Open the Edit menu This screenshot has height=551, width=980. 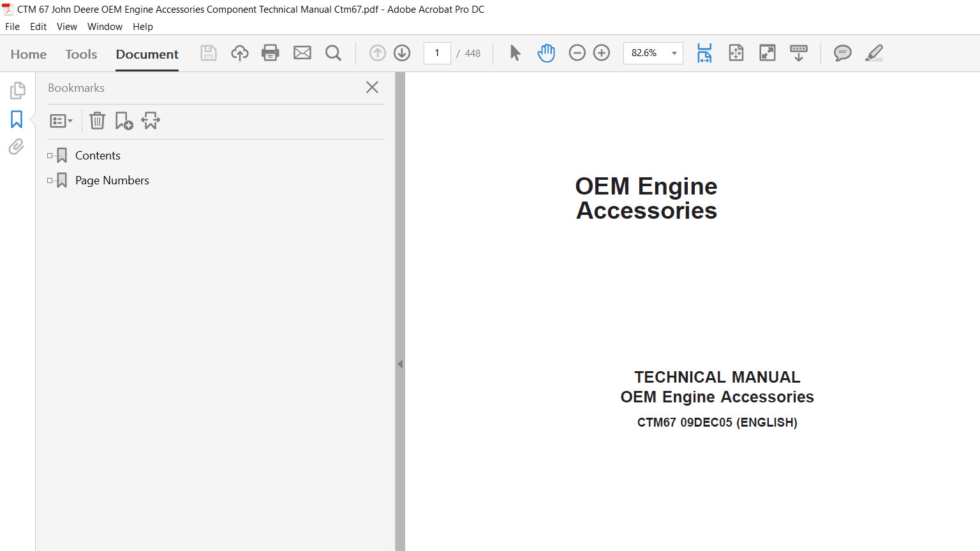tap(38, 27)
